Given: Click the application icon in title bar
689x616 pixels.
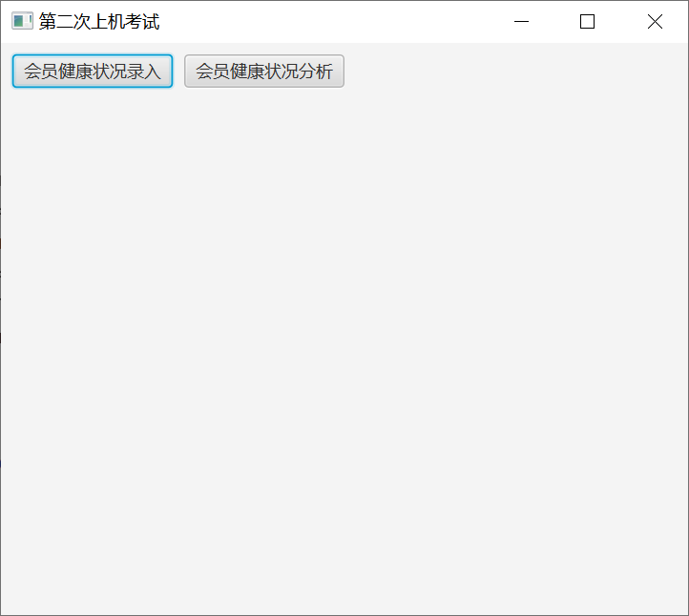Looking at the screenshot, I should tap(22, 21).
